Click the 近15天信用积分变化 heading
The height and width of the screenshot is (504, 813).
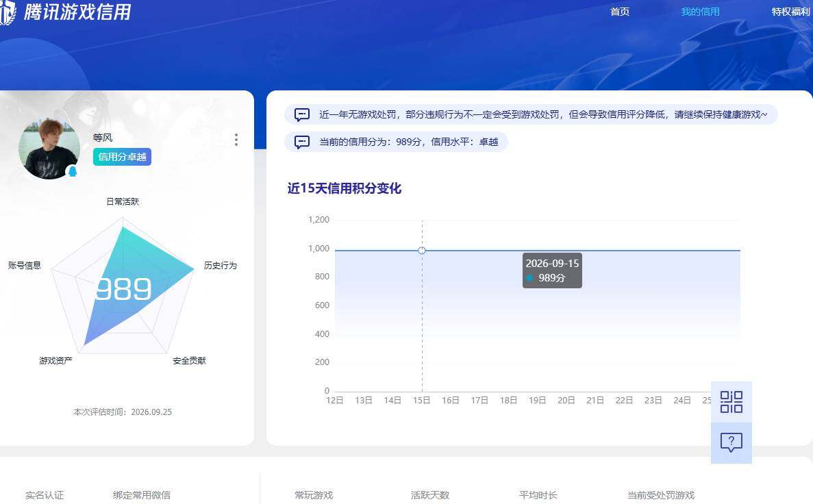(x=345, y=188)
